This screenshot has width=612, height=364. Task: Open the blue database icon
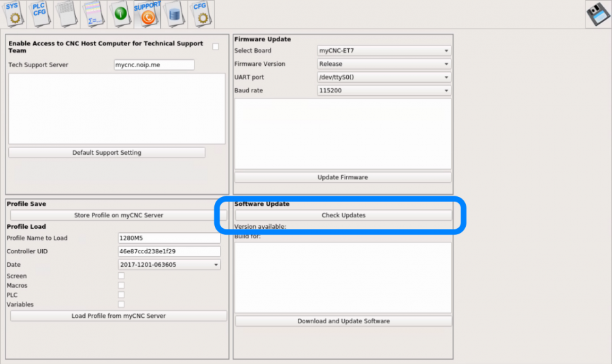(x=174, y=14)
